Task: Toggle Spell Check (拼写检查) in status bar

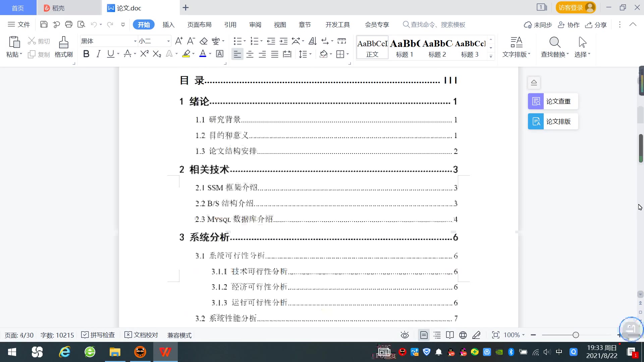Action: coord(98,335)
